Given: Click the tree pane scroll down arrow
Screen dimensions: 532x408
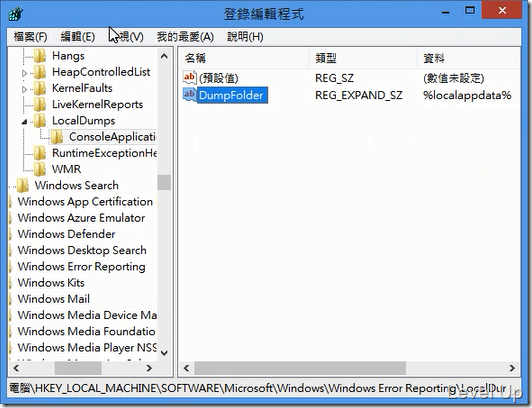Looking at the screenshot, I should click(164, 353).
